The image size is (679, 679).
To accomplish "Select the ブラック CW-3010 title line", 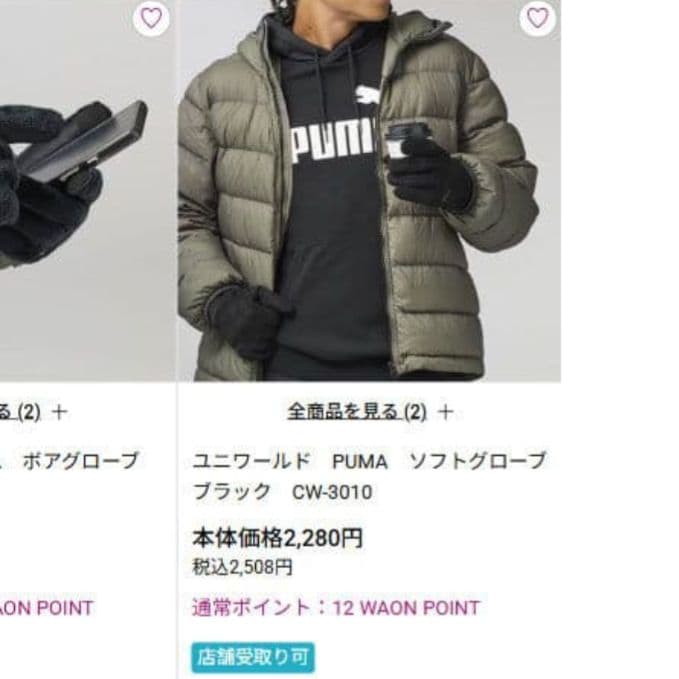I will [282, 492].
